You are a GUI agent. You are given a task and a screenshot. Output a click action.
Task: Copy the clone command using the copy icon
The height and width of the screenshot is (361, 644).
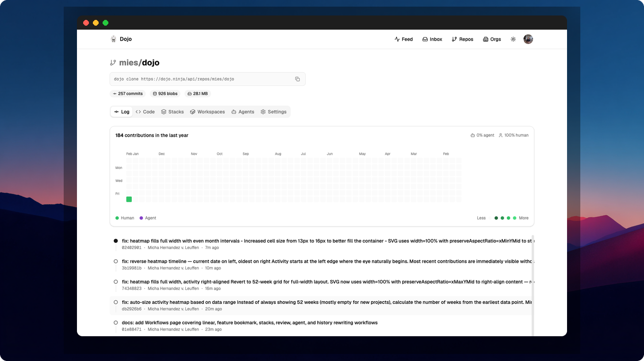click(x=297, y=79)
